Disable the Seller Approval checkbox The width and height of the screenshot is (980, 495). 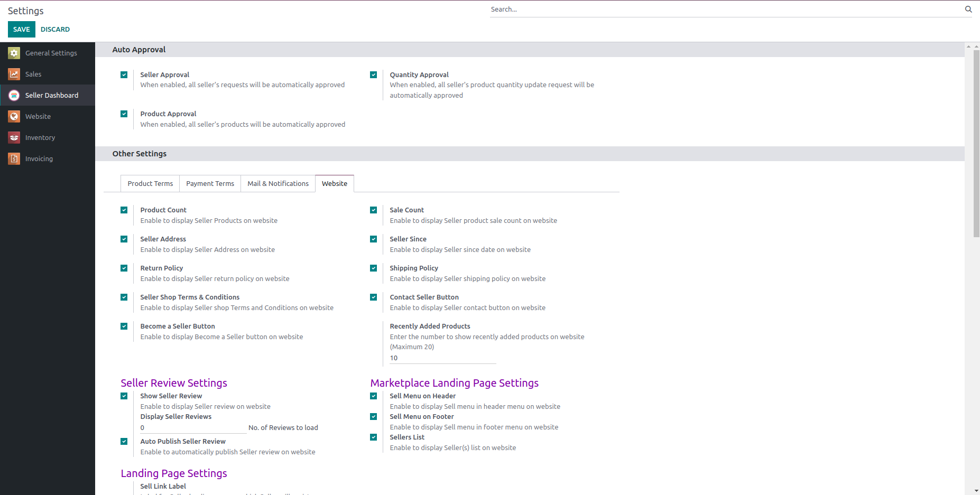coord(124,75)
